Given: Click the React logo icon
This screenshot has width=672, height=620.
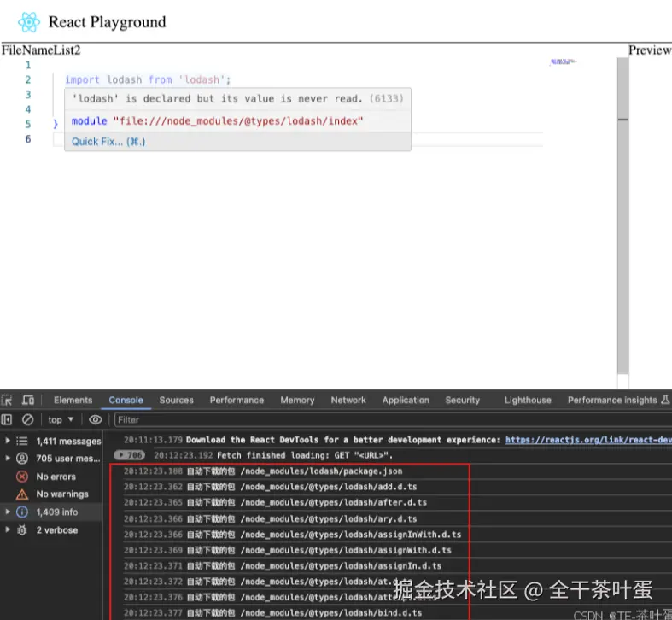Looking at the screenshot, I should coord(29,22).
